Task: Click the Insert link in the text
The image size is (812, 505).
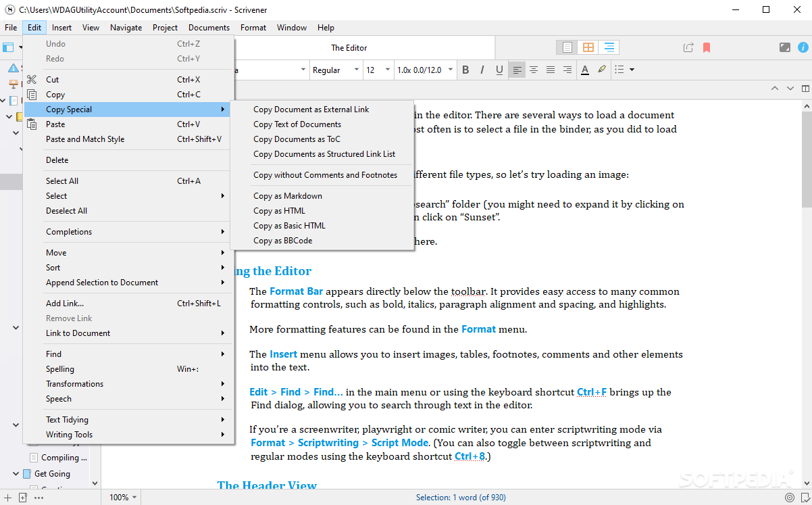Action: point(283,354)
